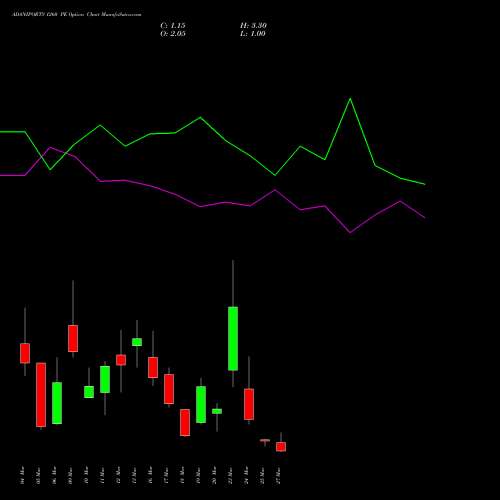Click the tiny doji candle near the chart end
The image size is (500, 500).
coord(265,440)
